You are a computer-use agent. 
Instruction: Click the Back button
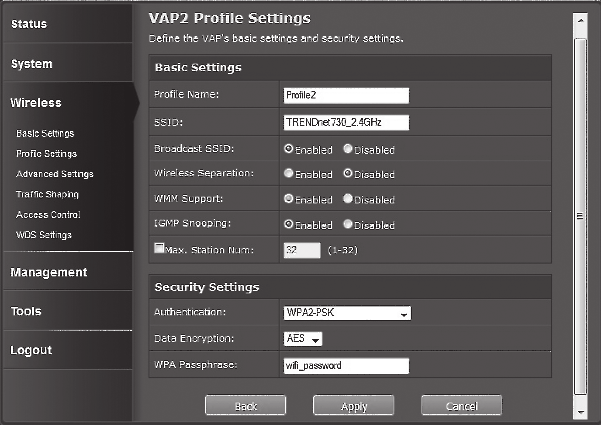click(x=245, y=405)
